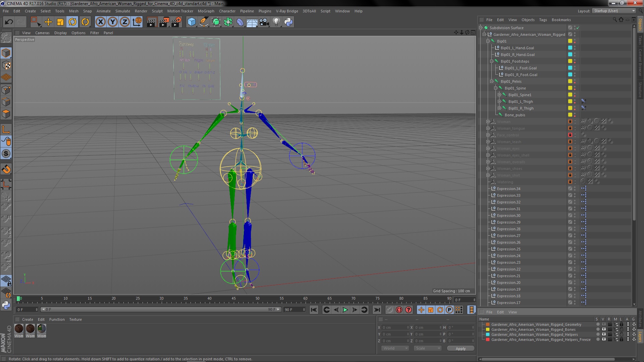Toggle lock on Rigged_Helpers_Freeze layer
Image resolution: width=644 pixels, height=362 pixels.
[x=622, y=340]
